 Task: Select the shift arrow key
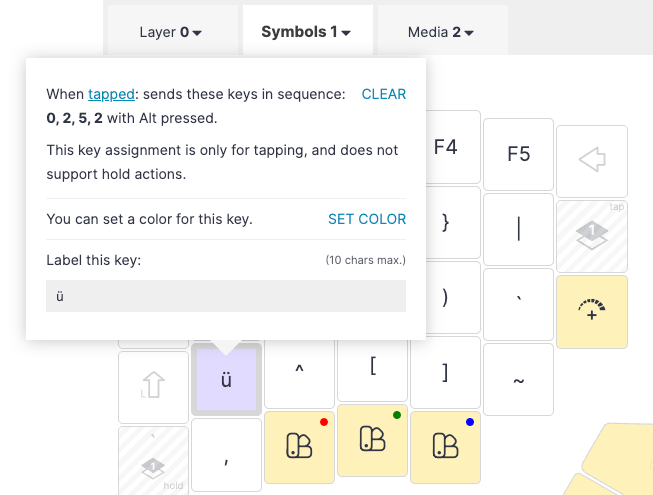[153, 387]
